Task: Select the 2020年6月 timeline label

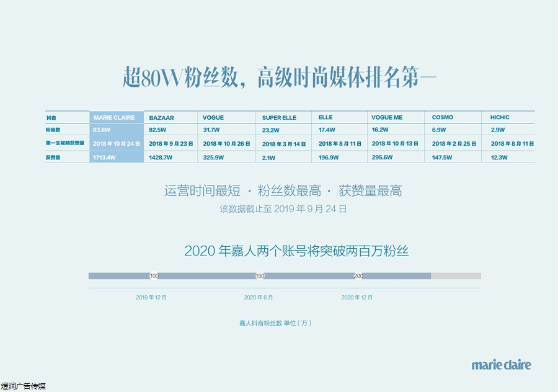Action: (x=259, y=298)
